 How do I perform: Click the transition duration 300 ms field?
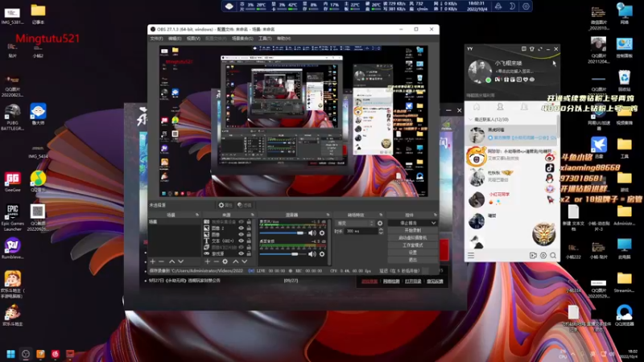click(x=361, y=232)
